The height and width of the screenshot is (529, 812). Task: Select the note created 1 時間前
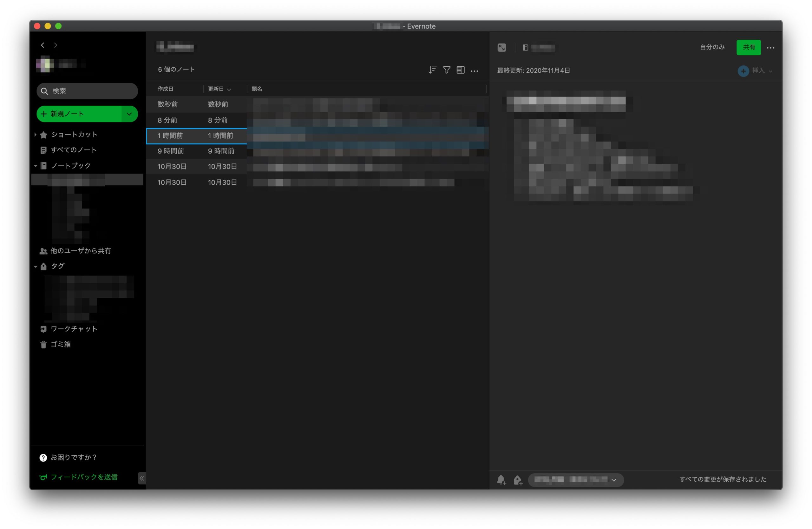pos(317,136)
